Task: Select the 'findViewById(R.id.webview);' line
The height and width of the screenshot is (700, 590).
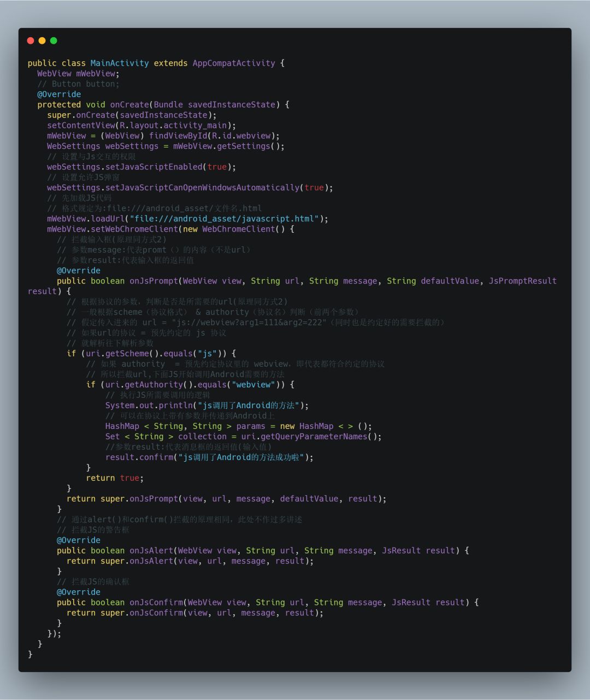Action: pyautogui.click(x=163, y=136)
